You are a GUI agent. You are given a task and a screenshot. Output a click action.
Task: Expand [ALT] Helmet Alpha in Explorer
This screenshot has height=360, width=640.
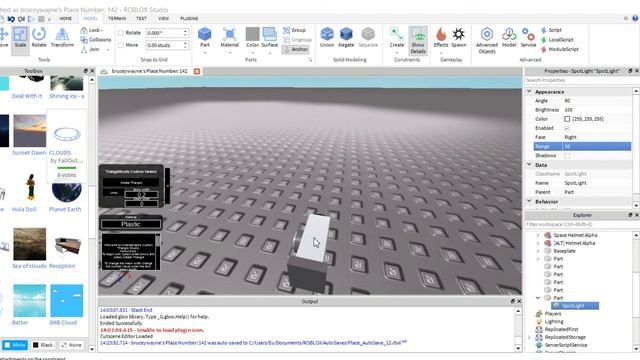[x=538, y=243]
